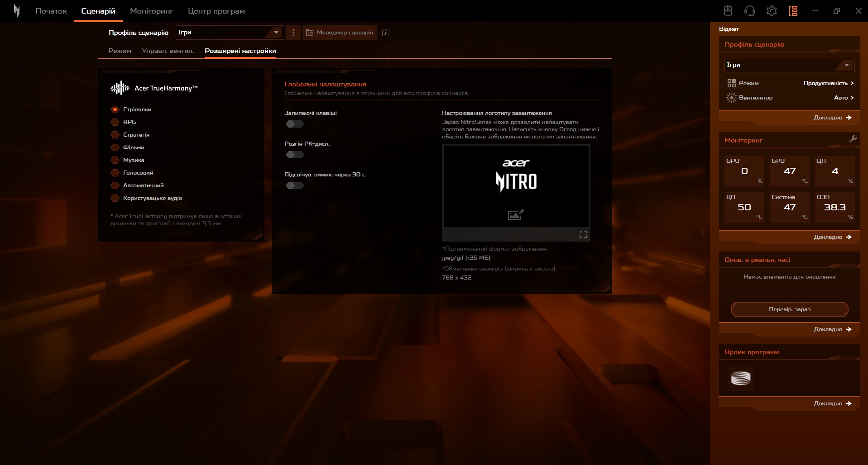Launch the program shortcut coil icon
The height and width of the screenshot is (465, 868).
tap(741, 378)
